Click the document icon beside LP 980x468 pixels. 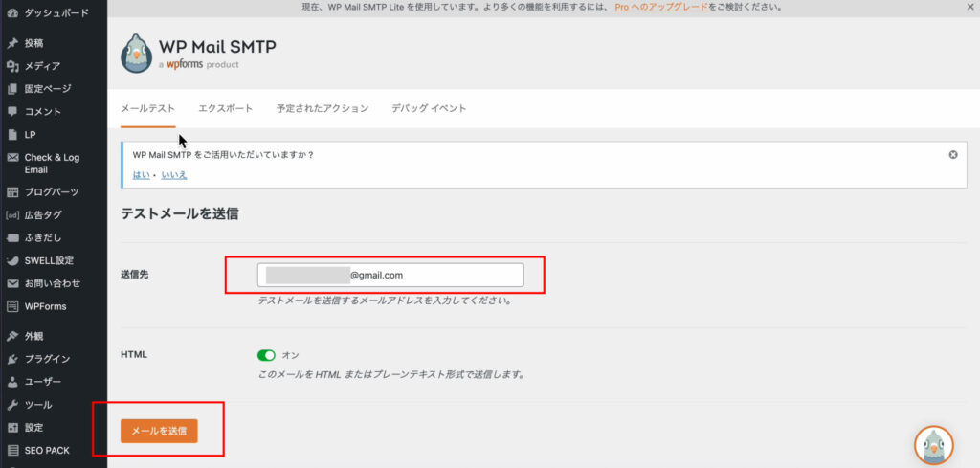pyautogui.click(x=12, y=135)
